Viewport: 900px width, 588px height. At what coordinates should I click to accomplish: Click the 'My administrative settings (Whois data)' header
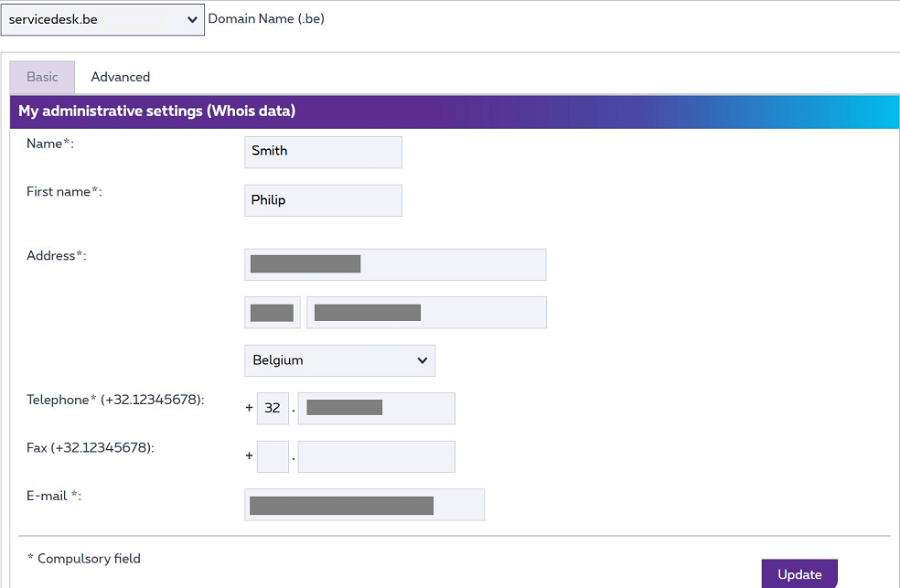[x=156, y=112]
